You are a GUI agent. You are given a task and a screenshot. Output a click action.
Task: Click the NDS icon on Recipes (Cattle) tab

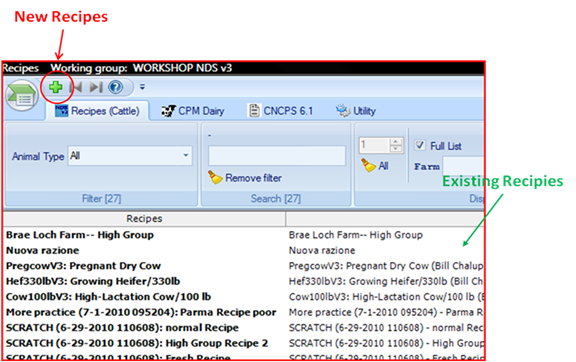click(x=61, y=111)
